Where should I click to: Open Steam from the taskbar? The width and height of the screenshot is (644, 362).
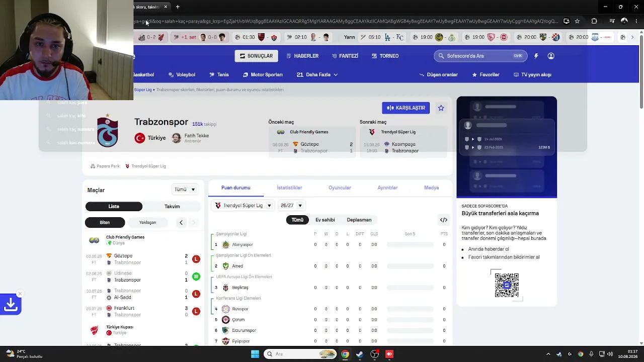tap(360, 354)
